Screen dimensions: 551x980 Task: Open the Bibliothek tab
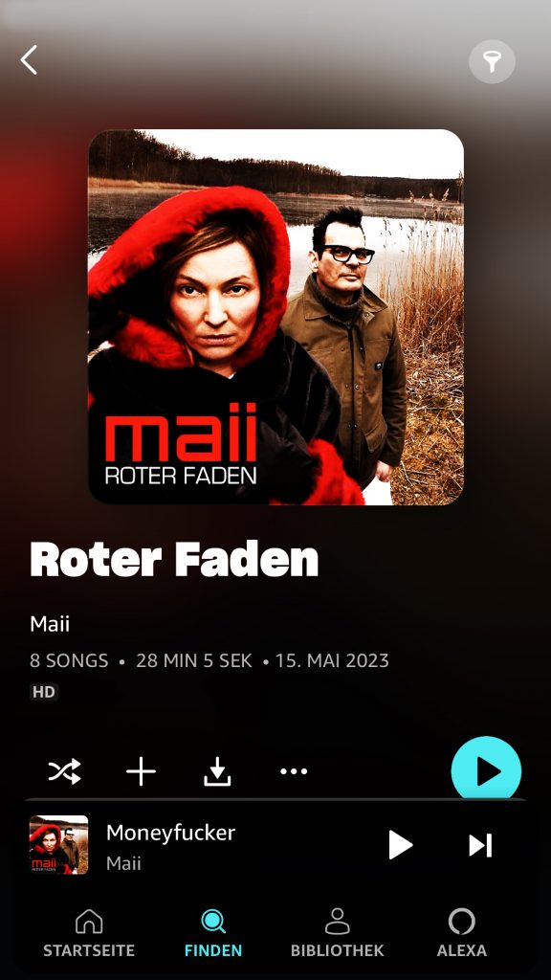pos(338,933)
